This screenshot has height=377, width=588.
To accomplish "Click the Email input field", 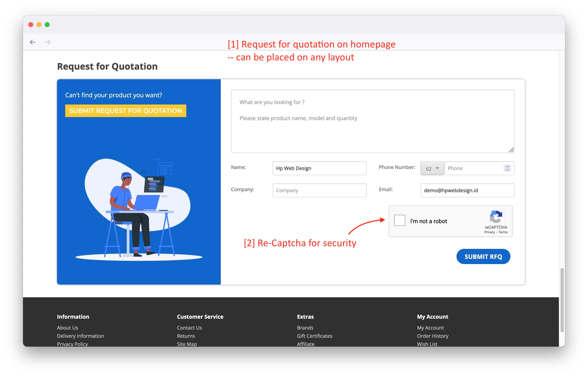I will pyautogui.click(x=467, y=191).
